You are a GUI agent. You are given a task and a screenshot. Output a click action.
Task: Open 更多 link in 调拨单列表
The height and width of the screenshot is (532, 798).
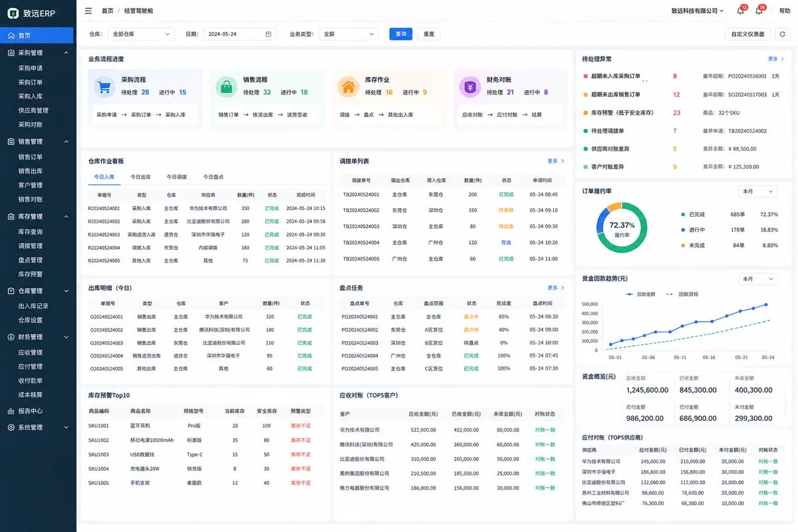click(556, 161)
